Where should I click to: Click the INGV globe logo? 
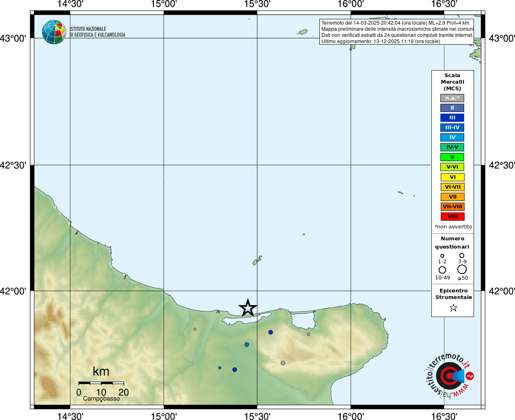[x=54, y=32]
